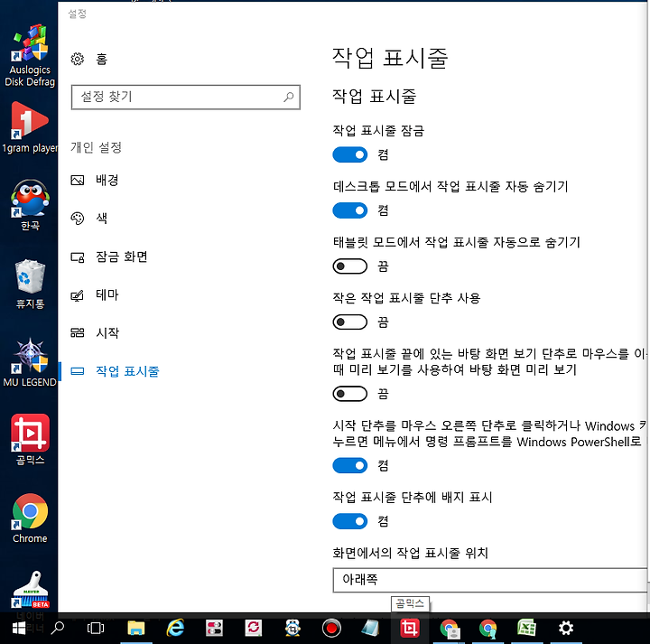Open the 한곡 desktop shortcut

[30, 204]
